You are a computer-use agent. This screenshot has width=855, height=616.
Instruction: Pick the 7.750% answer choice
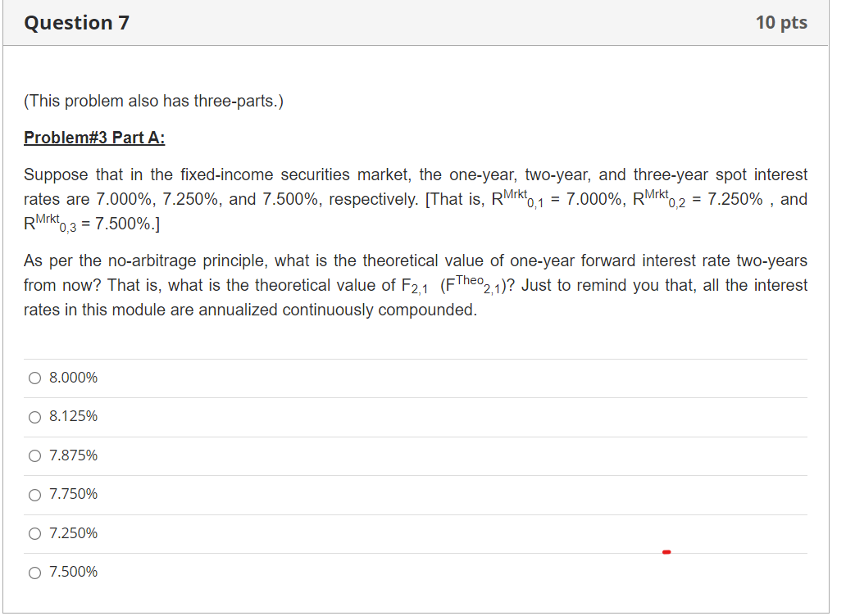click(34, 494)
